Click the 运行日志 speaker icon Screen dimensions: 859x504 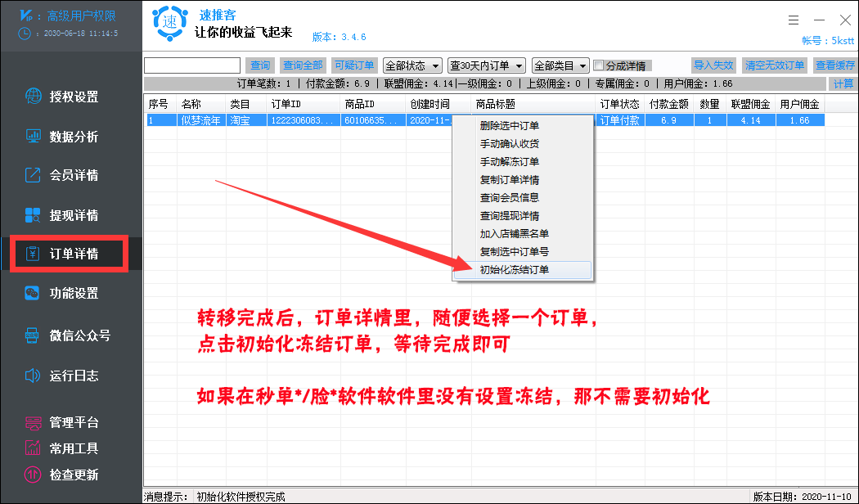pos(33,376)
